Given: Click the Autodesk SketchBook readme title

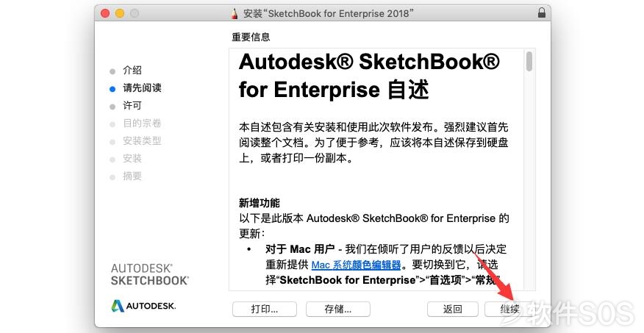Looking at the screenshot, I should 369,76.
